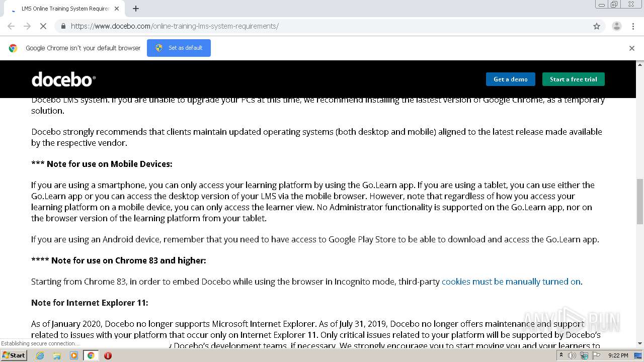Viewport: 644px width, 362px height.
Task: Open the Windows Start menu
Action: [x=14, y=355]
